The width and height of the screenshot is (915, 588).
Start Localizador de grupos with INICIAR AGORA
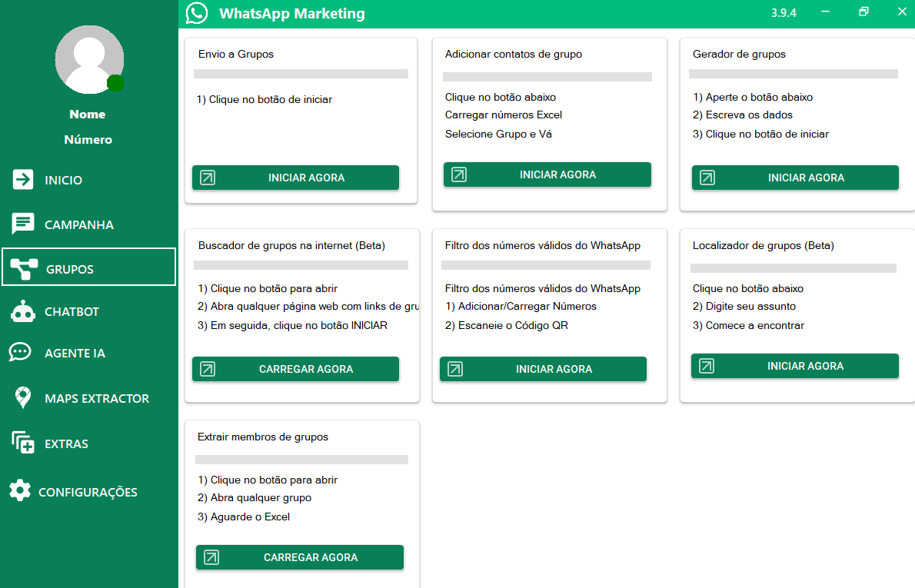pyautogui.click(x=795, y=366)
